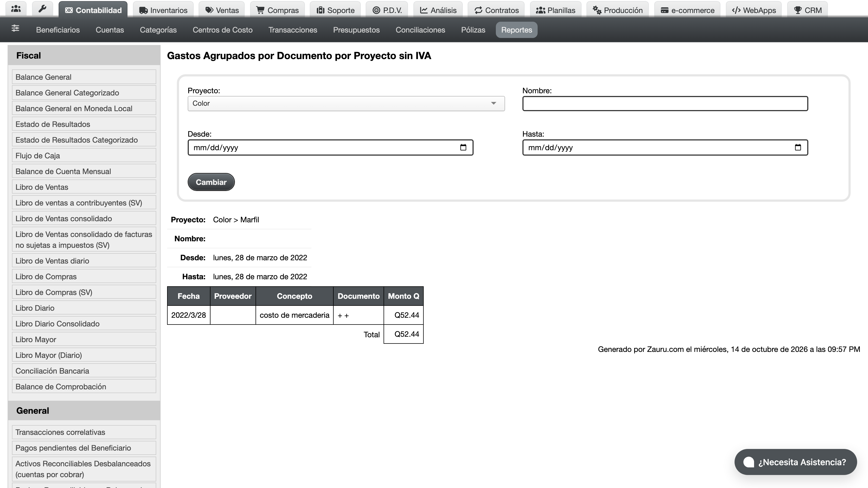
Task: Open the users group icon tab
Action: (16, 9)
